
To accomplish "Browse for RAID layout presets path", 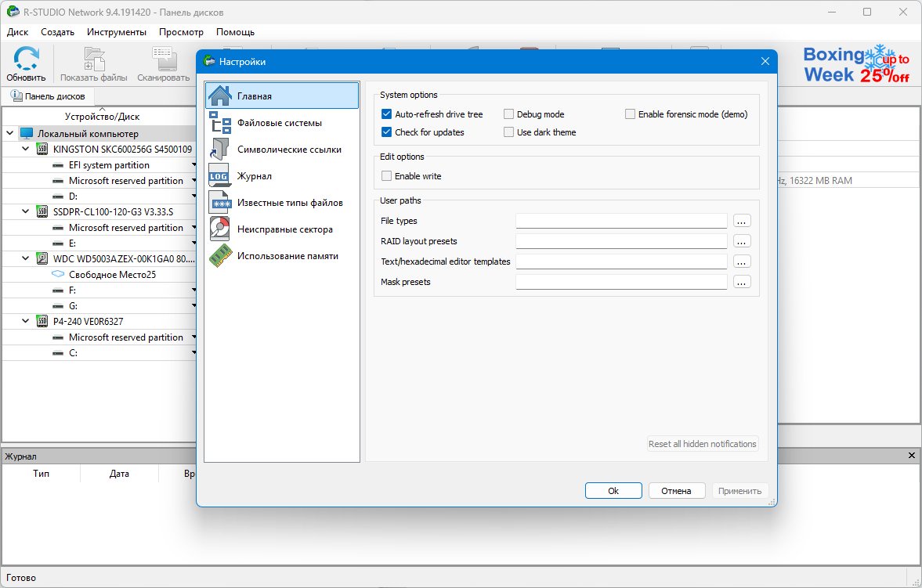I will point(742,242).
